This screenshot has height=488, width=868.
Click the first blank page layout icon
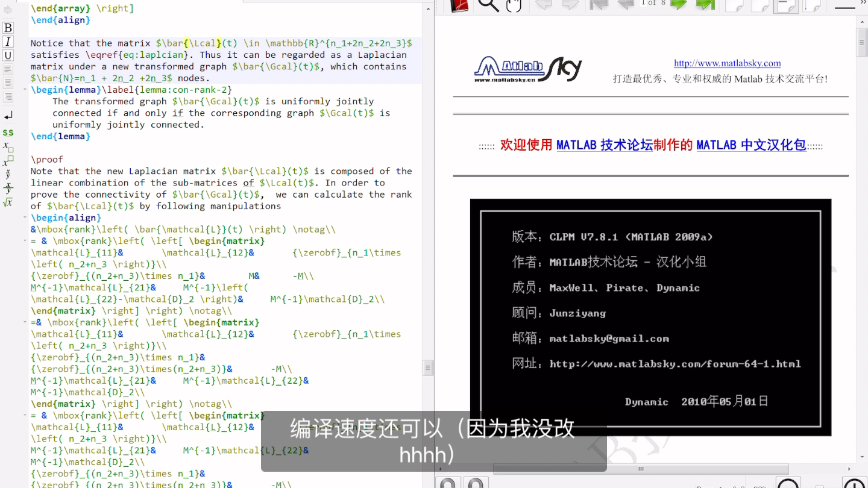734,5
